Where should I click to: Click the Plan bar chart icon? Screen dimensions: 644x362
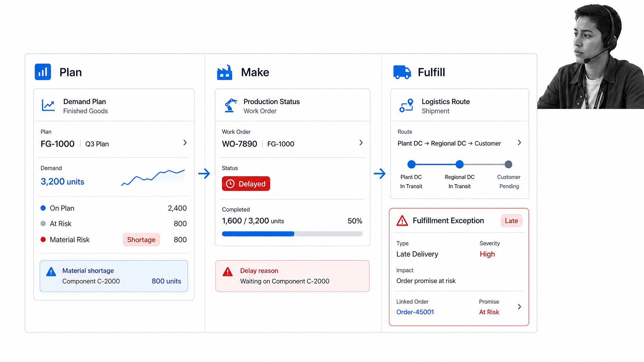[x=43, y=72]
